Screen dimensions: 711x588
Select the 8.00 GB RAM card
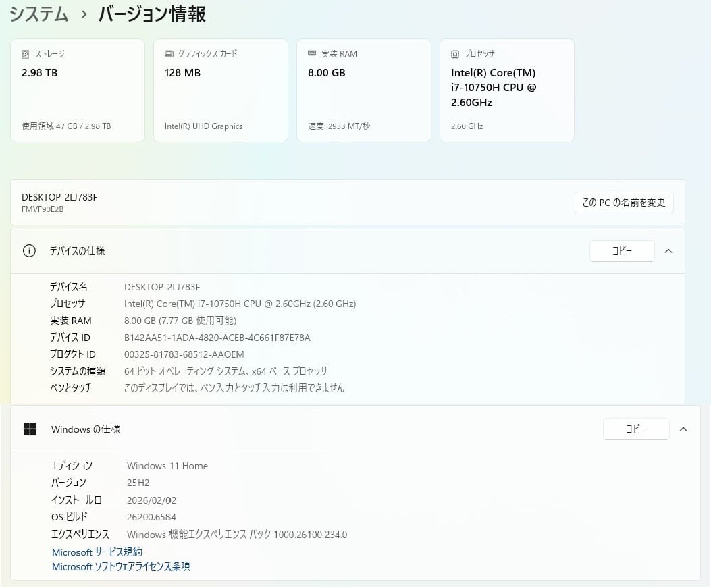(x=364, y=90)
